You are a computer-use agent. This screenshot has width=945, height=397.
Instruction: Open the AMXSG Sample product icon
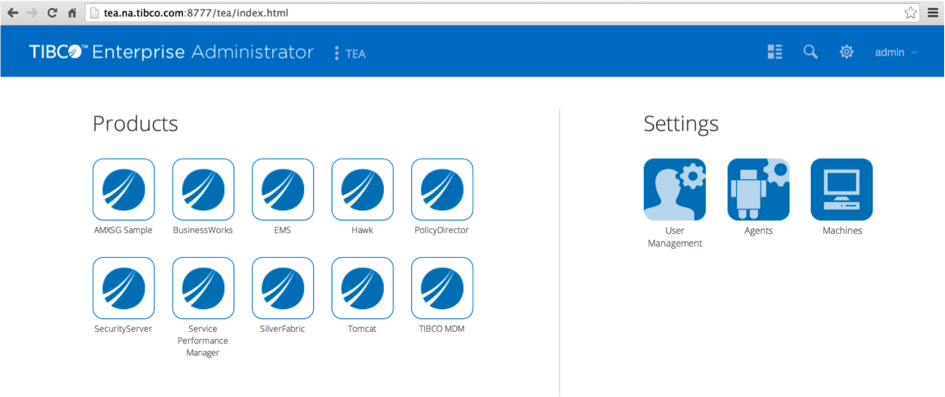[x=124, y=189]
